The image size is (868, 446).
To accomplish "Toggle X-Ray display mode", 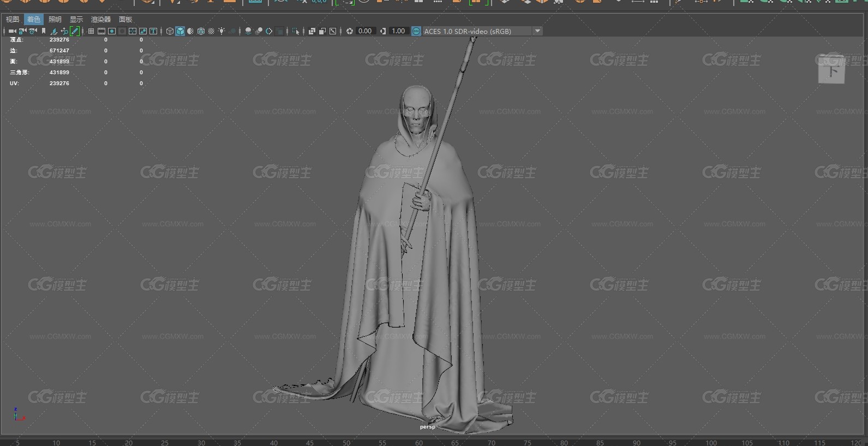I will pos(312,31).
